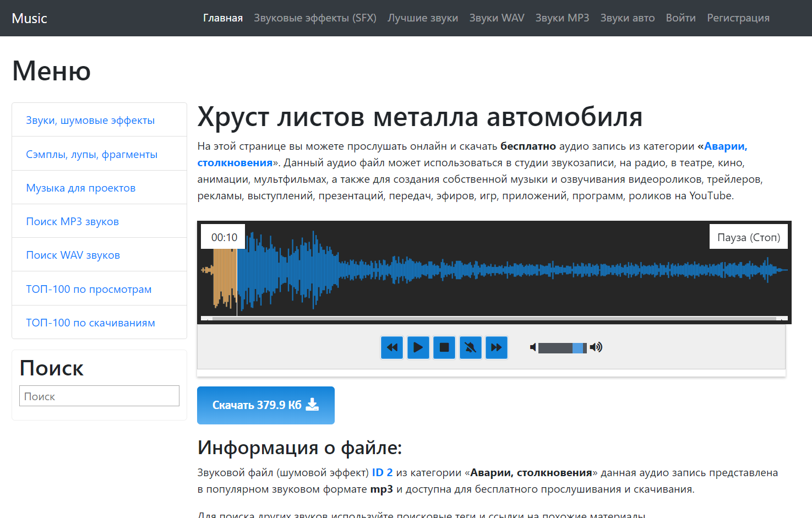Click the low-volume speaker icon
The width and height of the screenshot is (812, 518).
click(532, 347)
